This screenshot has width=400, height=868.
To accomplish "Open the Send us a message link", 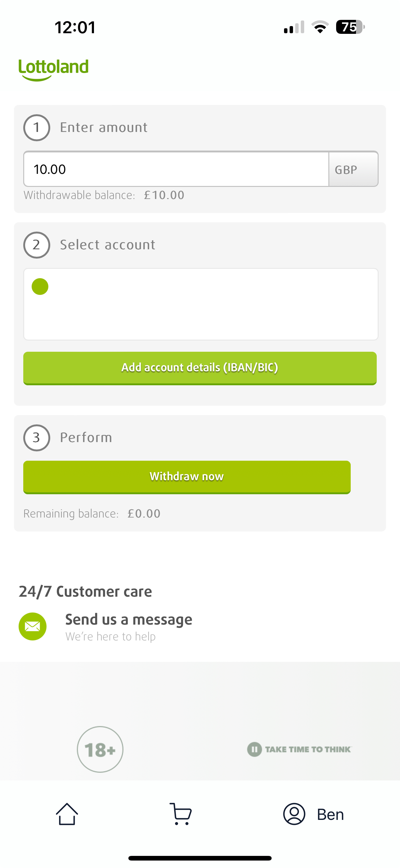I will (x=129, y=620).
